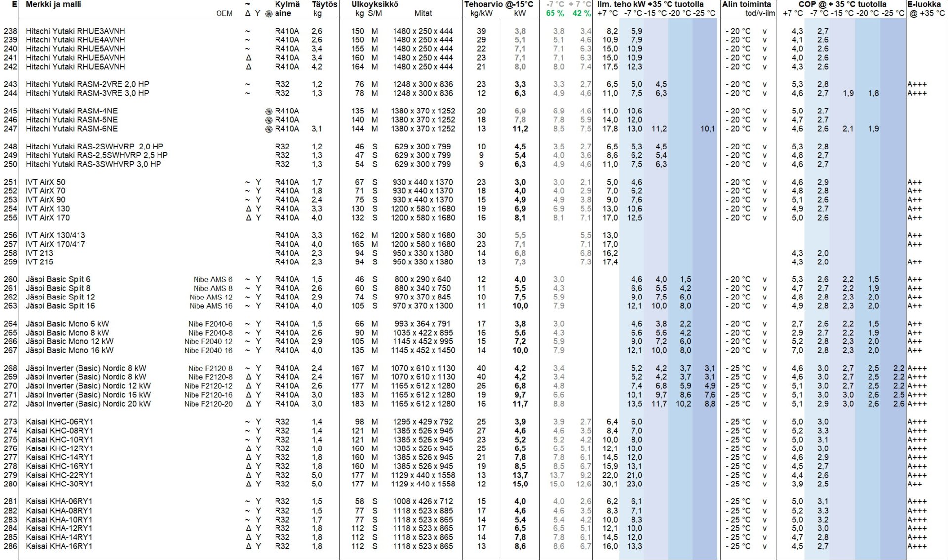Click the delta symbol in the Kaisai KHC-30RY1 row
Viewport: 948px width, 560px height.
(248, 484)
